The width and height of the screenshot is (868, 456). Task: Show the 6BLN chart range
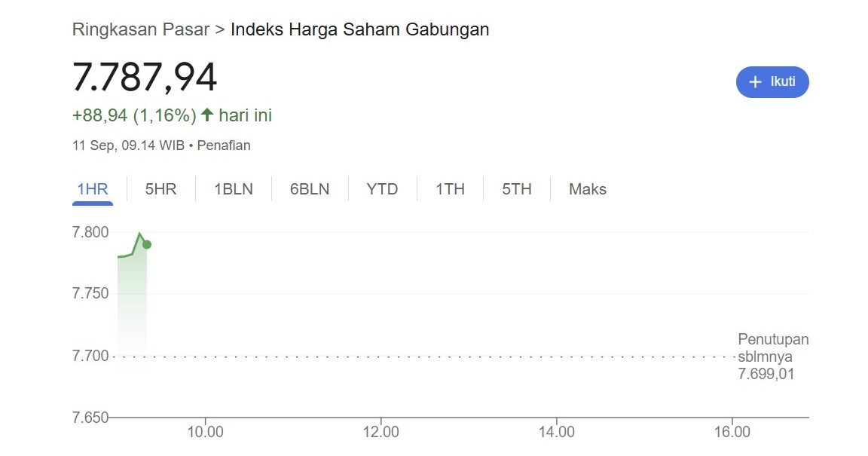pyautogui.click(x=310, y=189)
